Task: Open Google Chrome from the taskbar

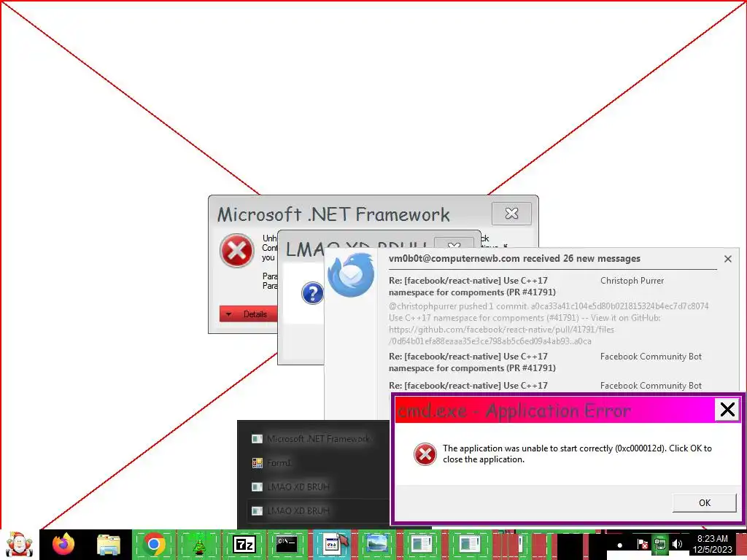Action: tap(153, 544)
